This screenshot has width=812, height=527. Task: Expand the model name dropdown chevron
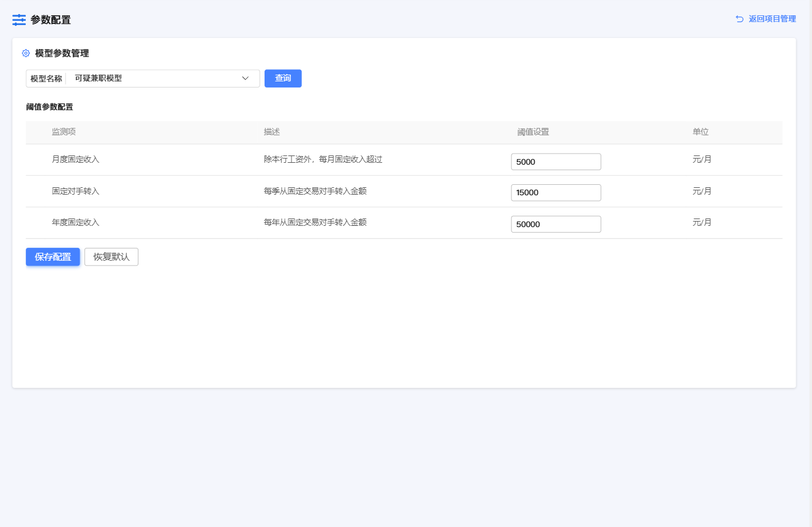tap(246, 78)
